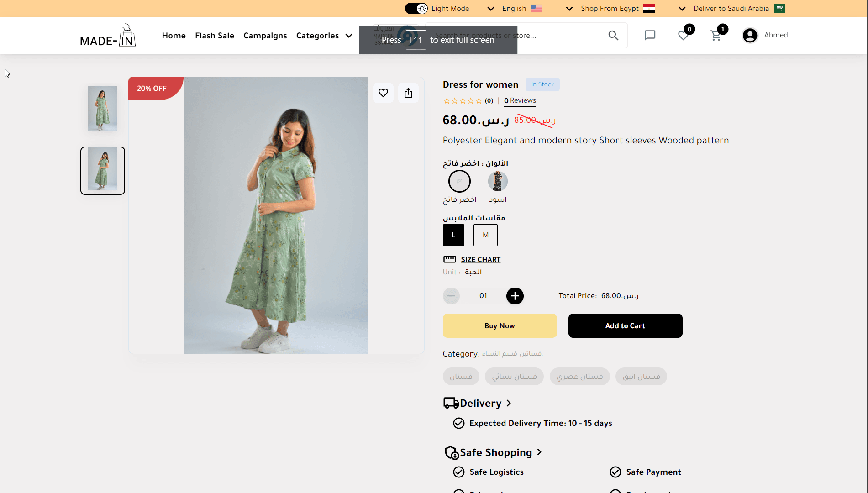Open the SIZE CHART link

(x=480, y=260)
